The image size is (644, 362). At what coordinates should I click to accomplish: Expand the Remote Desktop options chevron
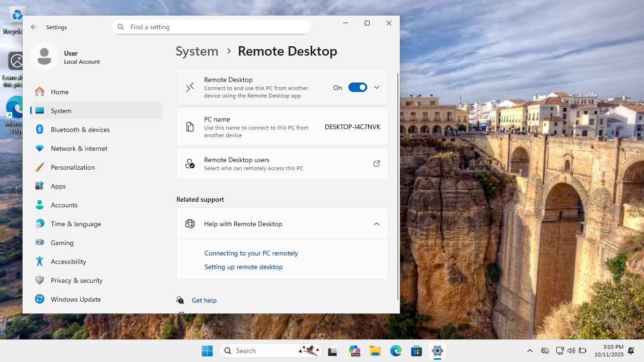(376, 87)
